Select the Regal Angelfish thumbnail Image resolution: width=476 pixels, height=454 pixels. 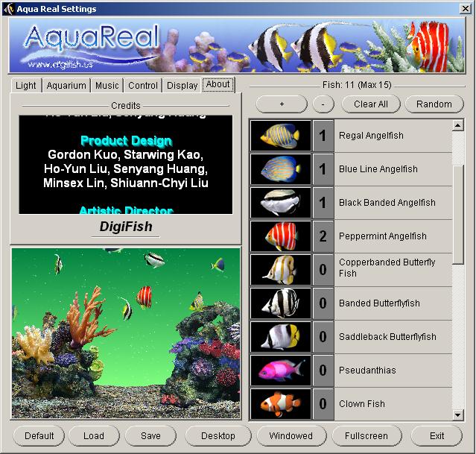point(281,136)
